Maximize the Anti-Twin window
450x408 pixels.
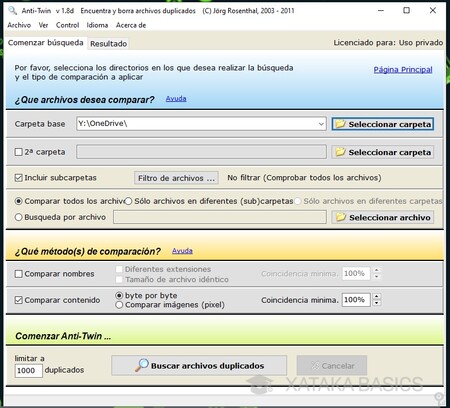tap(406, 10)
